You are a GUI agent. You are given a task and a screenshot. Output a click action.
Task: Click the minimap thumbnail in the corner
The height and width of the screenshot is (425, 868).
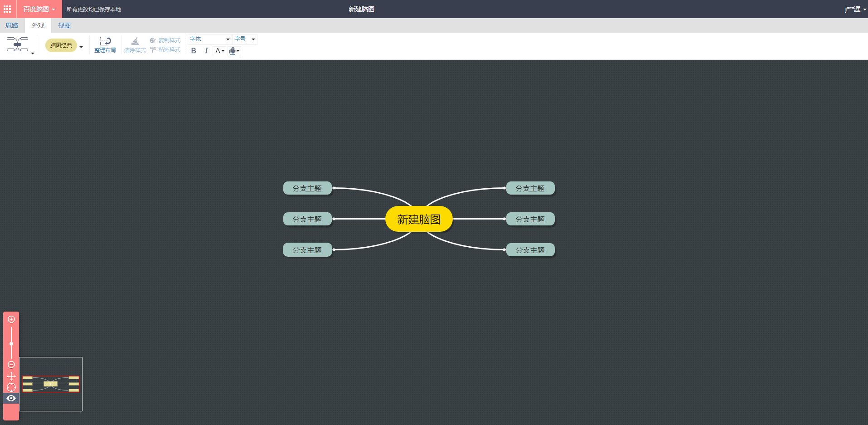51,384
